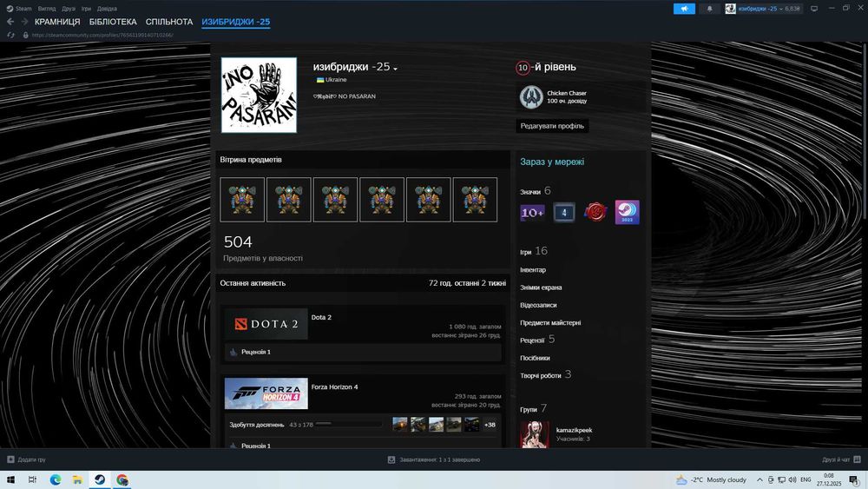Screen dimensions: 868x489
Task: Open the Ігри 16 link
Action: pos(534,251)
